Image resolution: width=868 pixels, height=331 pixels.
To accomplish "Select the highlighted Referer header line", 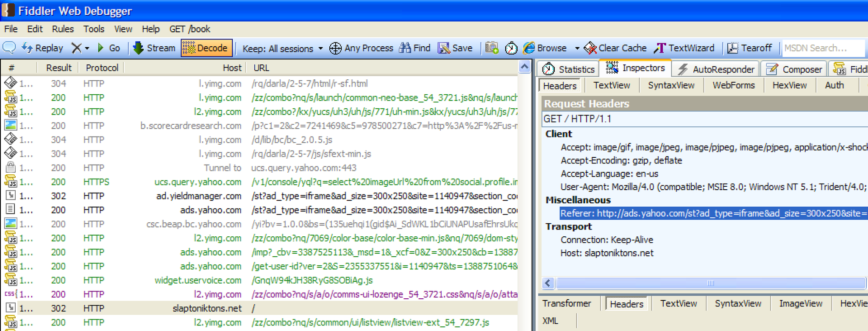I will coord(713,213).
